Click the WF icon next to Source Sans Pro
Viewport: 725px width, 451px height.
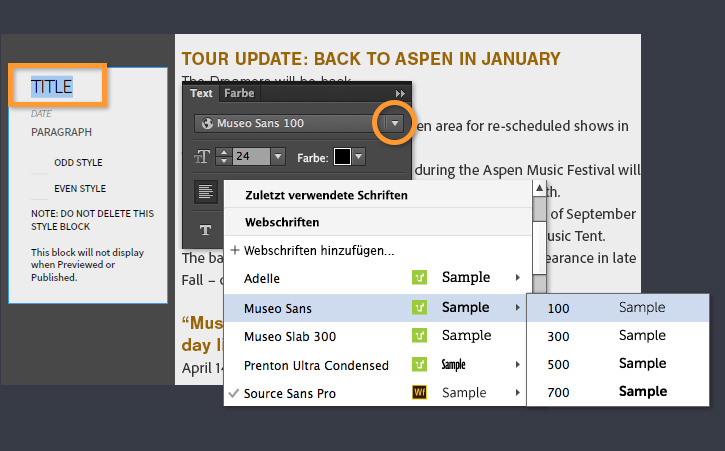coord(420,393)
